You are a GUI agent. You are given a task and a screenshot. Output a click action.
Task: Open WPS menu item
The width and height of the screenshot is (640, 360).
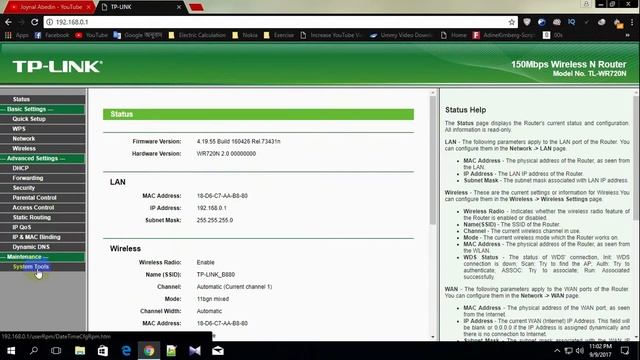(19, 129)
